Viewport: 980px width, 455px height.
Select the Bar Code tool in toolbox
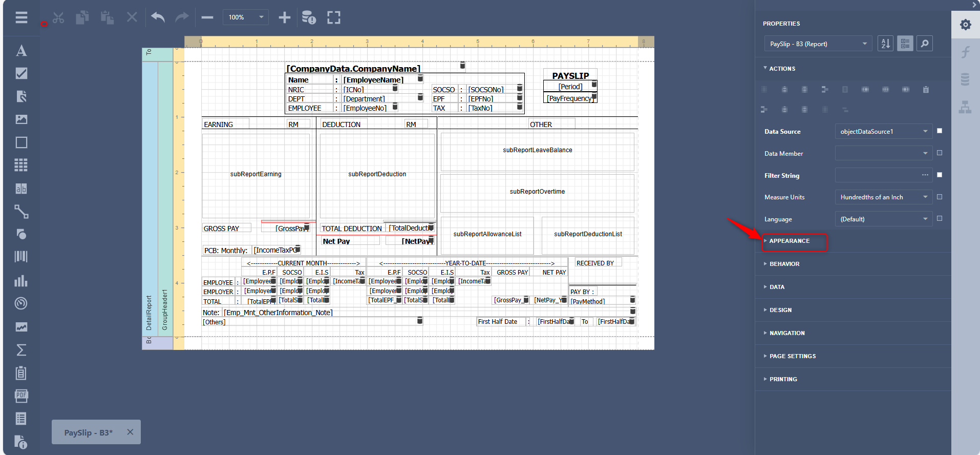(x=21, y=257)
